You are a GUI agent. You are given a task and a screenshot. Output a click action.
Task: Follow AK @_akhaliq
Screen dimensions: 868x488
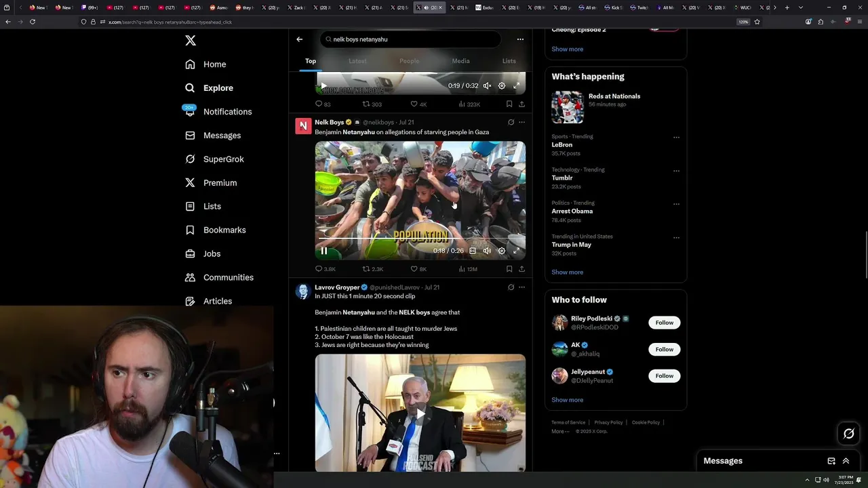pos(665,349)
